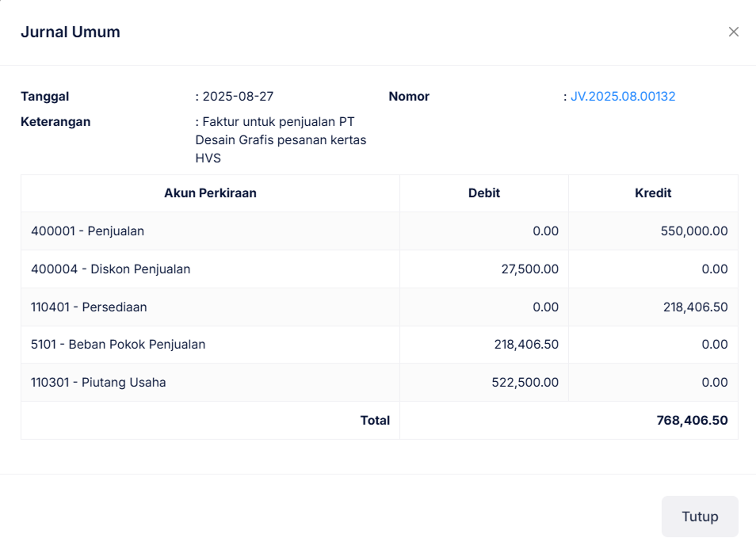
Task: Open journal number JV.2025.08.00132 link
Action: (x=623, y=97)
